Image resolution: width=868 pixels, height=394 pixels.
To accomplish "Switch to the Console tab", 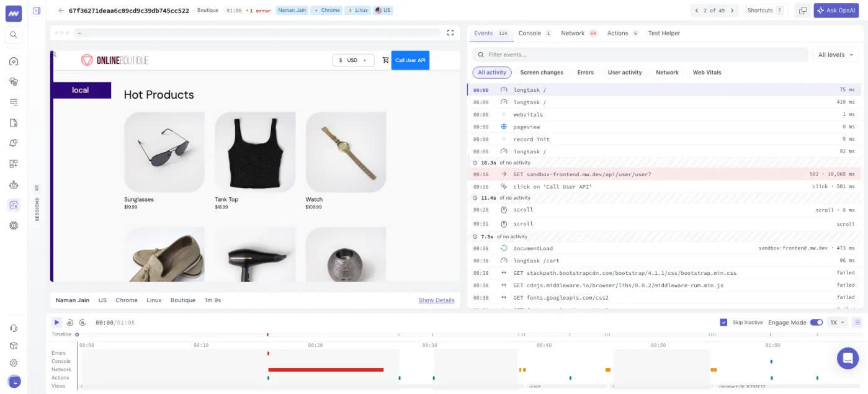I will coord(535,33).
